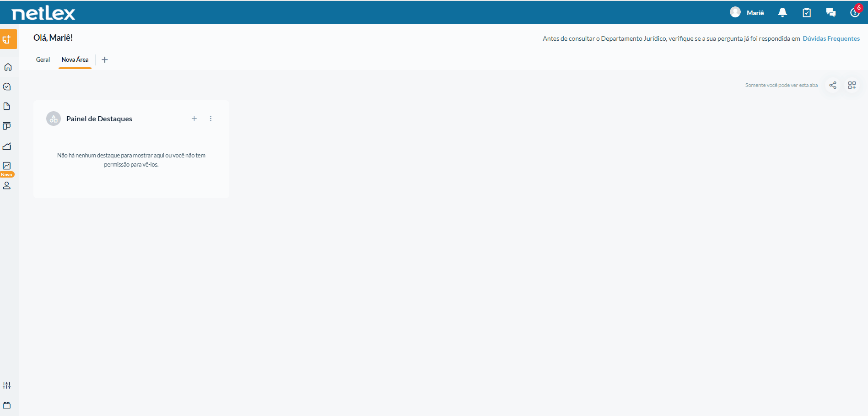Share this tab using the share icon

click(833, 85)
